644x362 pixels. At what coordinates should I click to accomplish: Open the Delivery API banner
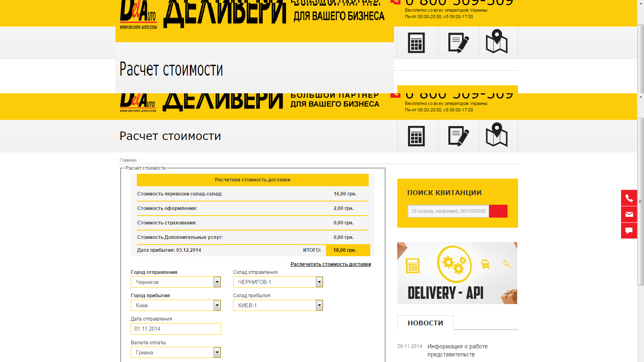click(x=457, y=273)
